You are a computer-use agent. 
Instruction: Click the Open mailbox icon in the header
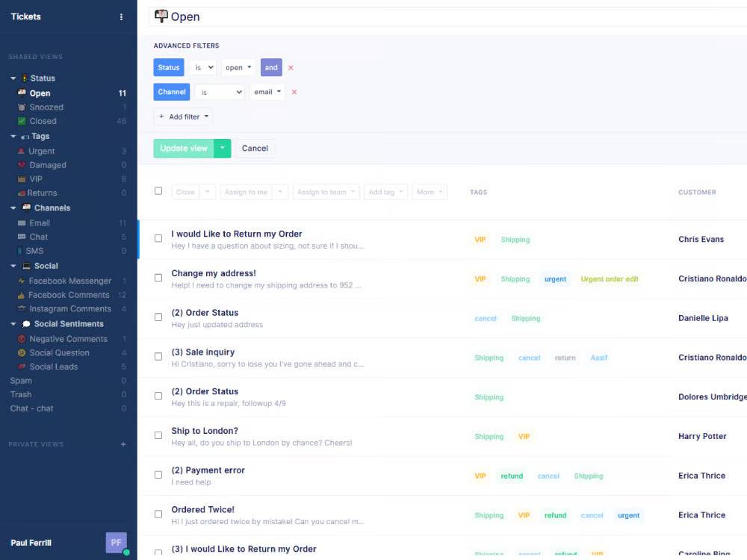point(161,16)
